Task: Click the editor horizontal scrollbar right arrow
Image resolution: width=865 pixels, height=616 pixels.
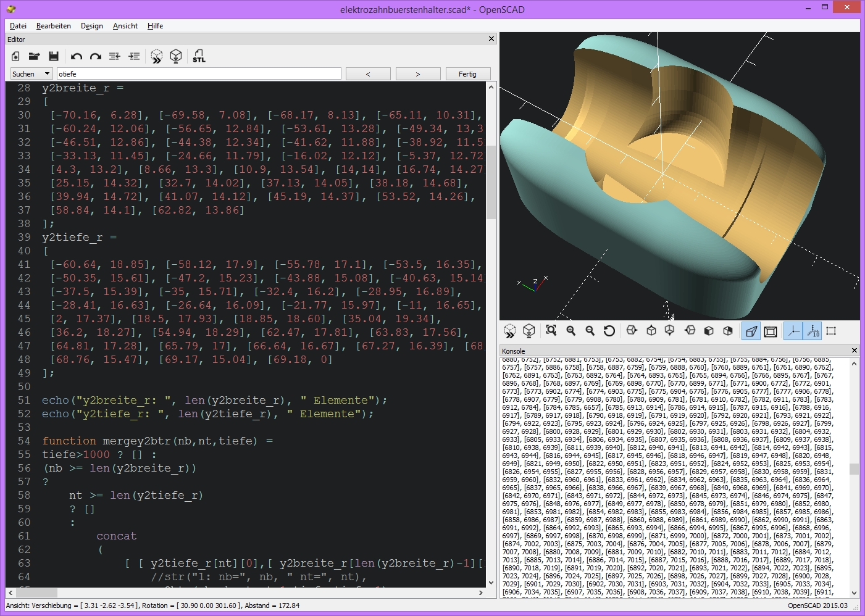Action: point(481,593)
